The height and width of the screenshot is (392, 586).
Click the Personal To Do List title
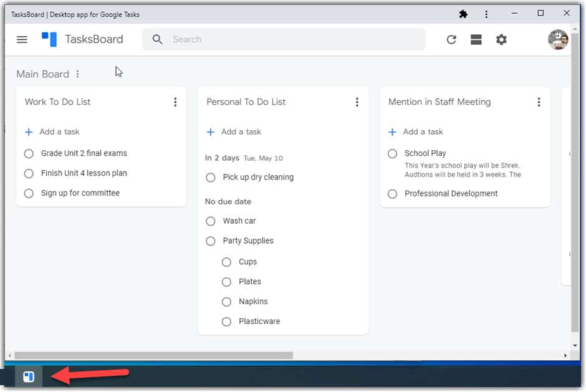(x=246, y=102)
